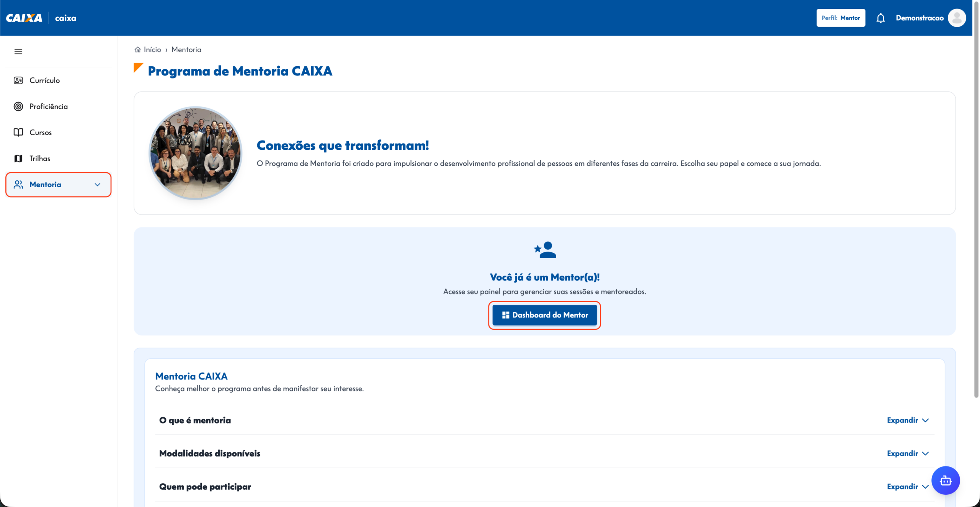The width and height of the screenshot is (980, 507).
Task: Click the Proficiência target icon
Action: 18,106
